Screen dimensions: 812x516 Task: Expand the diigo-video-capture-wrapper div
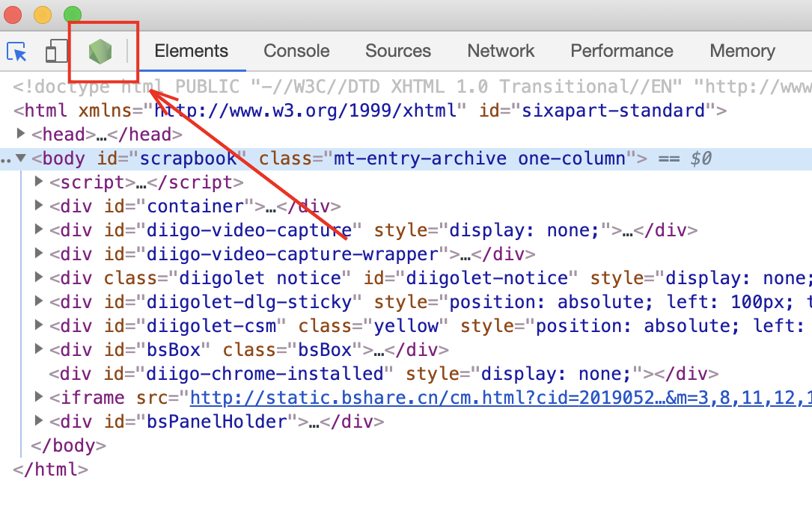click(38, 253)
